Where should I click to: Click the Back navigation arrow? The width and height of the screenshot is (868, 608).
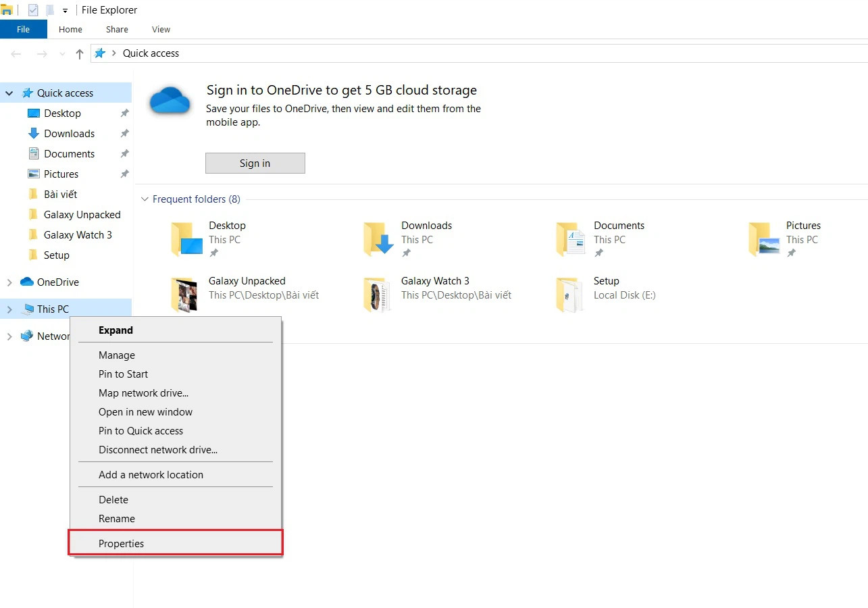click(16, 53)
